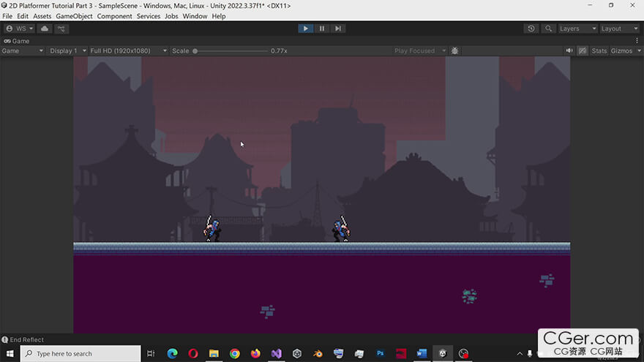Open the version control icon in toolbar
Image resolution: width=644 pixels, height=362 pixels.
coord(62,29)
